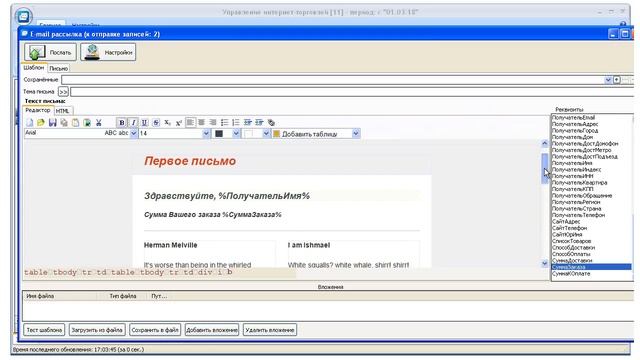Click the Первое письмо heading in editor
The image size is (640, 360).
tap(190, 161)
